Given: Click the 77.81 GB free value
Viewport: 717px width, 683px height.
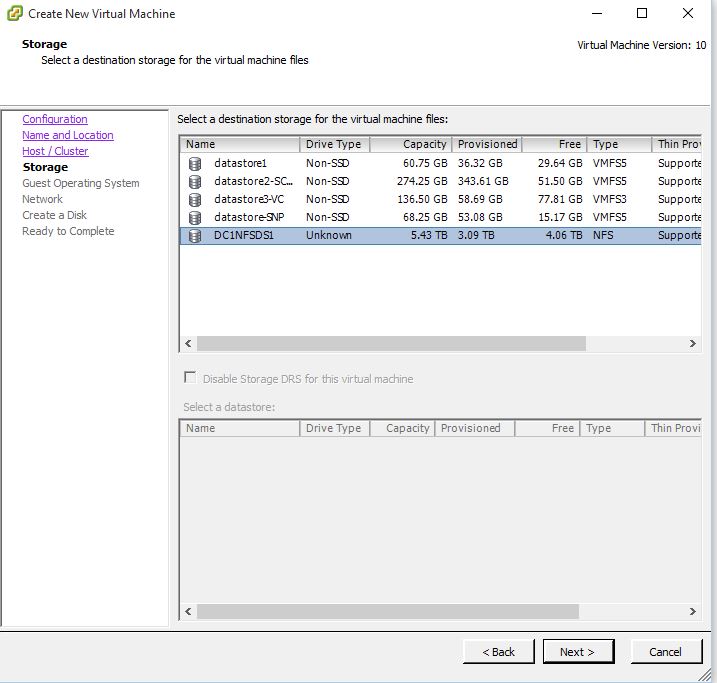Looking at the screenshot, I should click(x=560, y=199).
